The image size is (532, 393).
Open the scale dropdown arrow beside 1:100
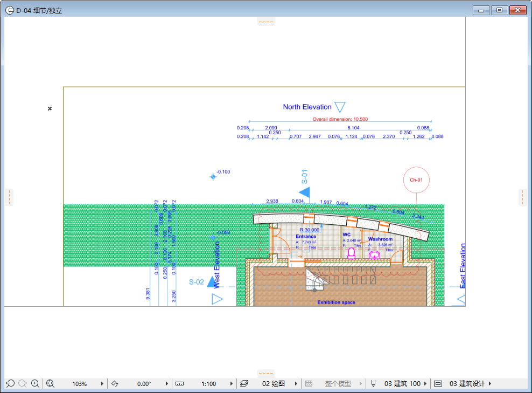click(x=232, y=383)
